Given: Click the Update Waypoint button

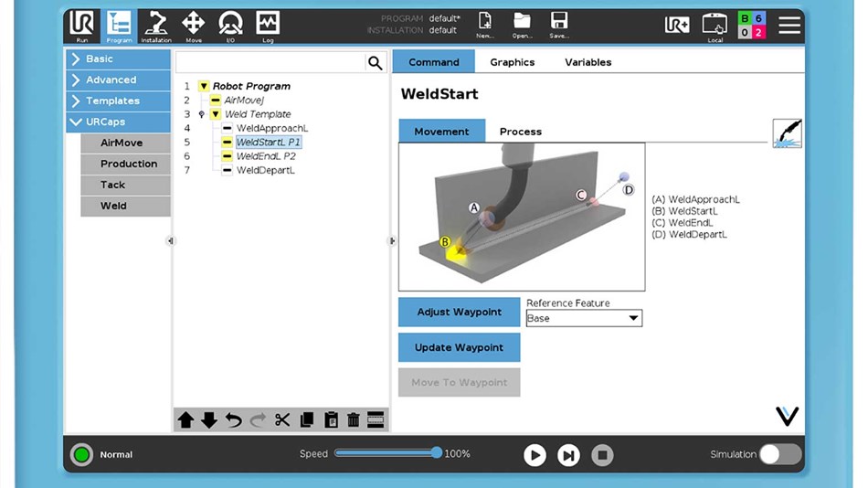Looking at the screenshot, I should click(459, 347).
